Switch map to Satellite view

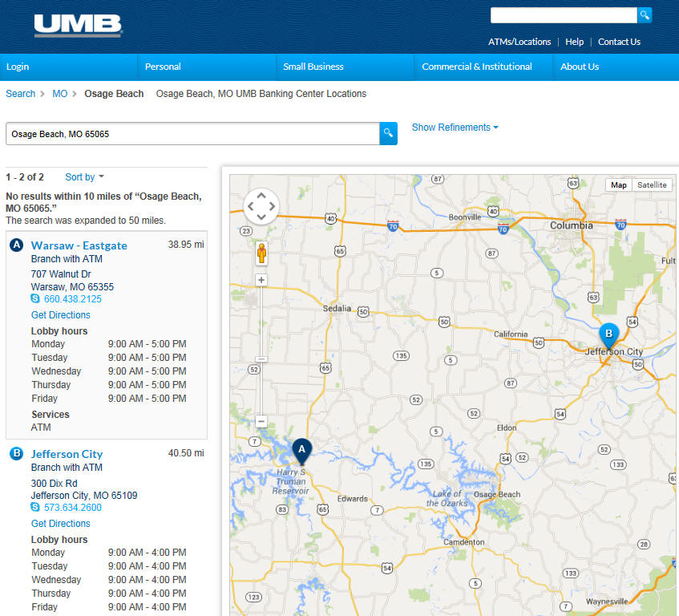(x=652, y=185)
